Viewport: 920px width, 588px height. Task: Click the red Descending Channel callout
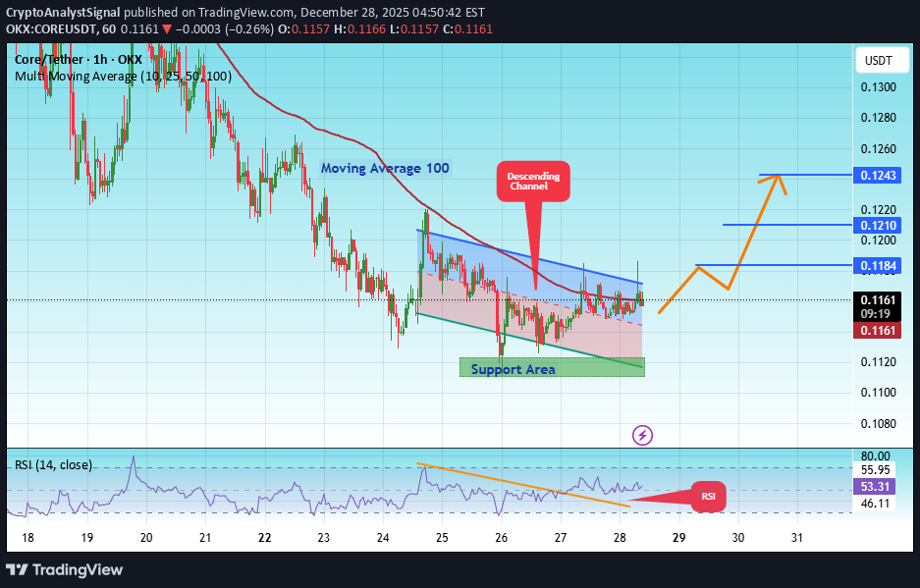[x=532, y=182]
